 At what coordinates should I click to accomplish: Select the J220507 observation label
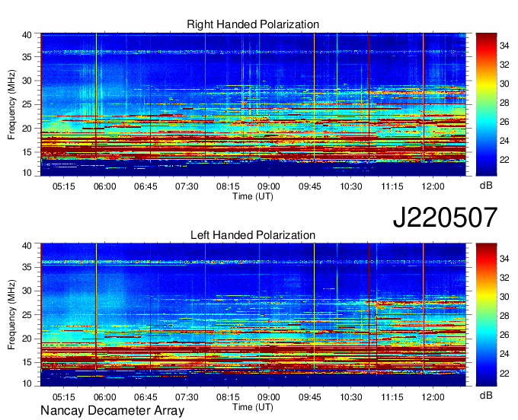pyautogui.click(x=445, y=218)
